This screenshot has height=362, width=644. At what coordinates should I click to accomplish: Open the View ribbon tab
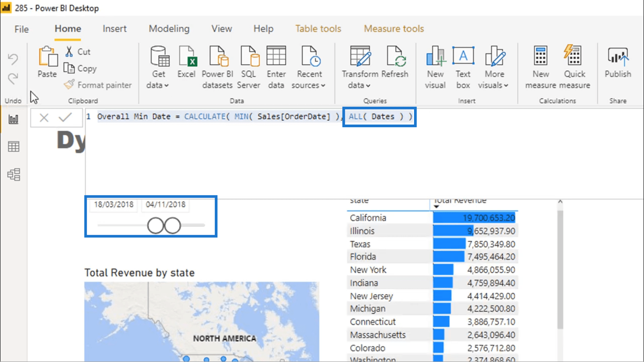222,29
